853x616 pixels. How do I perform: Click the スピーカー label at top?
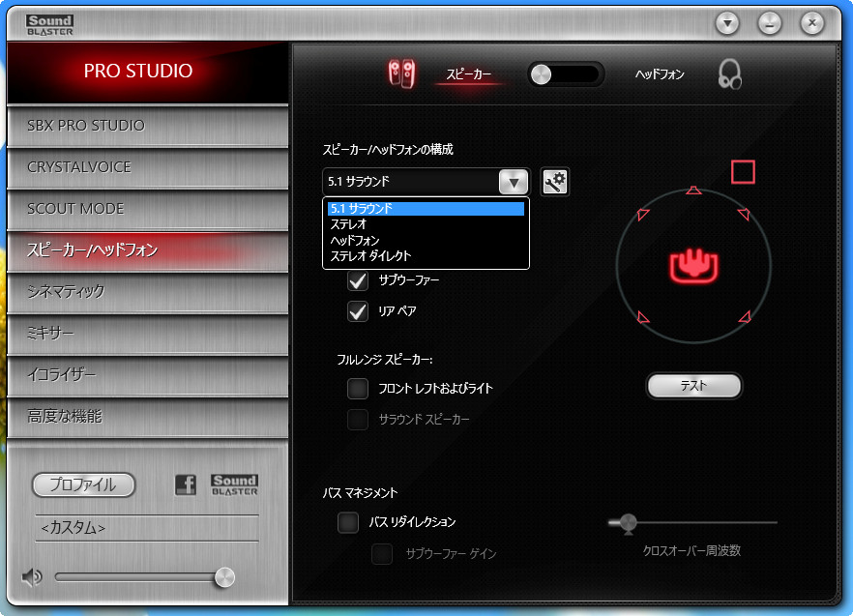tap(468, 74)
